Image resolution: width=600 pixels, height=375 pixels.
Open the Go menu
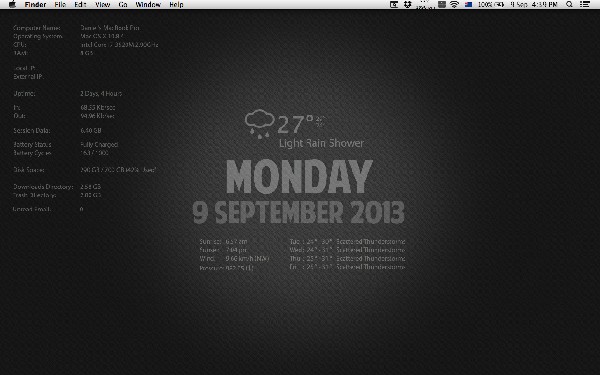tap(123, 5)
